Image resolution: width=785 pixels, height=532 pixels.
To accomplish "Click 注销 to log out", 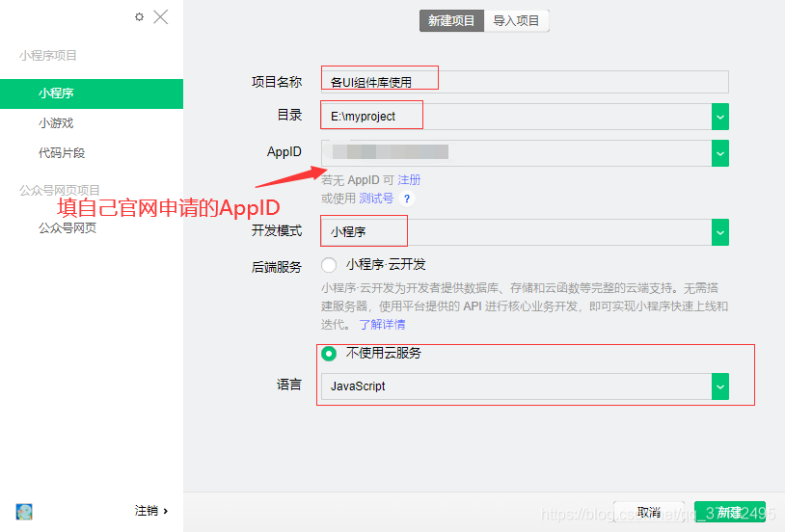I will tap(151, 511).
